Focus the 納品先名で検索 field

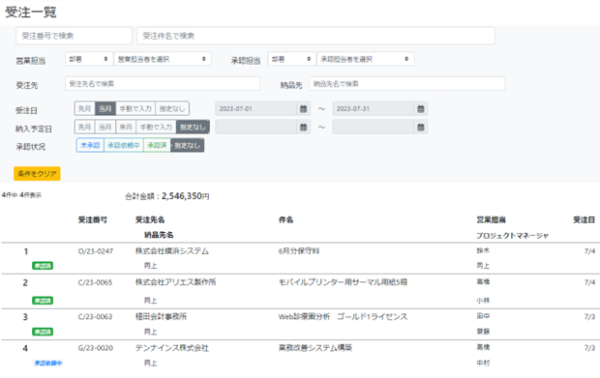pos(407,84)
